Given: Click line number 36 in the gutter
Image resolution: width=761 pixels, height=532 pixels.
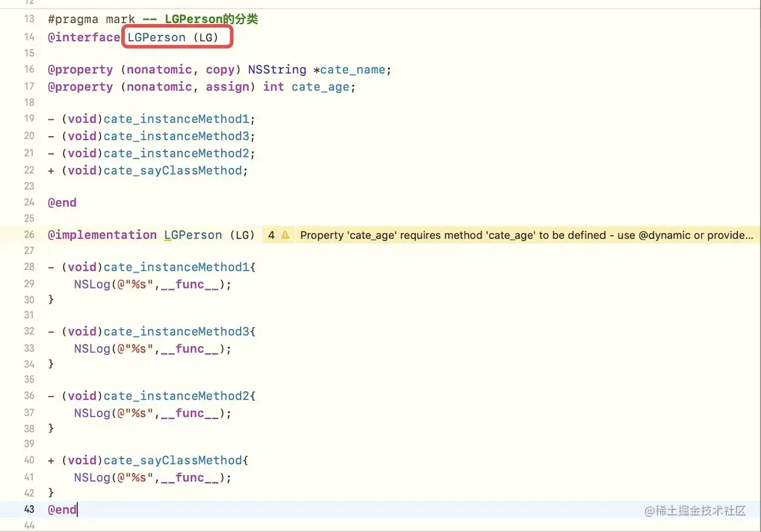Looking at the screenshot, I should [x=29, y=396].
